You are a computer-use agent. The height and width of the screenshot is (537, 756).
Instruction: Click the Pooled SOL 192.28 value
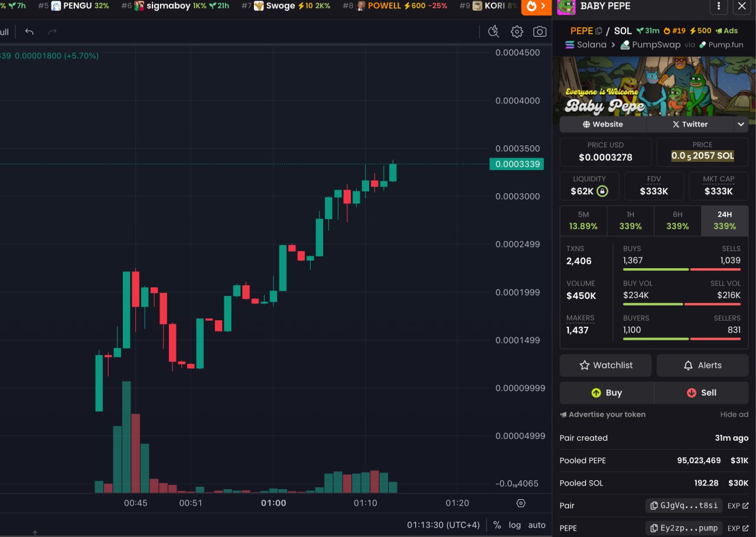tap(706, 483)
